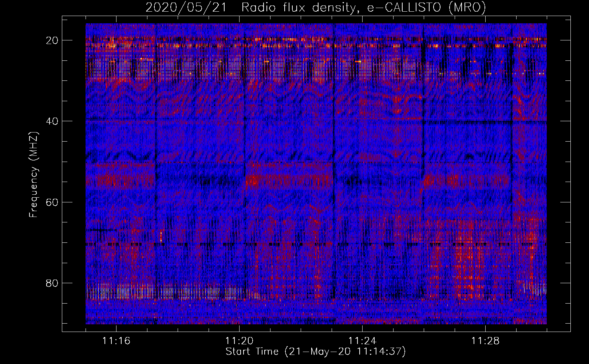Click the 'Frequency (MHZ)' y-axis label
589x364 pixels.
pyautogui.click(x=33, y=174)
